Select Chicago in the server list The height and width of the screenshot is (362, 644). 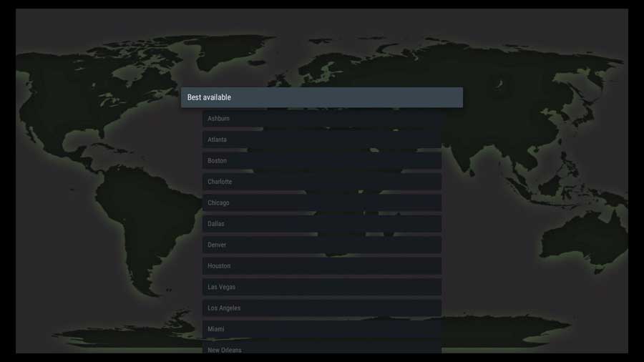pyautogui.click(x=321, y=202)
